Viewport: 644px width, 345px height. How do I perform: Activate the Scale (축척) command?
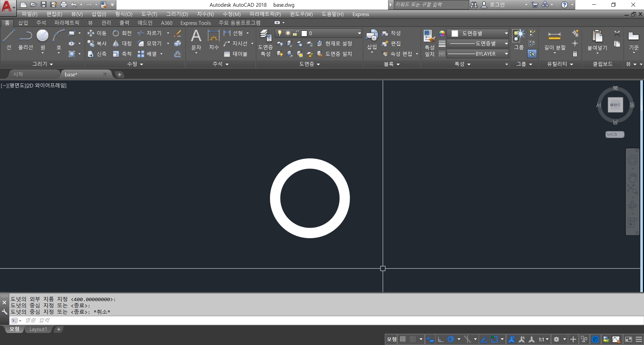point(122,54)
